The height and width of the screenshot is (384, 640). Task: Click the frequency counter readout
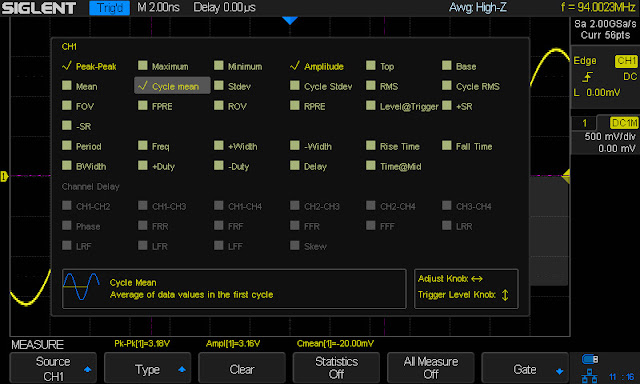[x=598, y=7]
